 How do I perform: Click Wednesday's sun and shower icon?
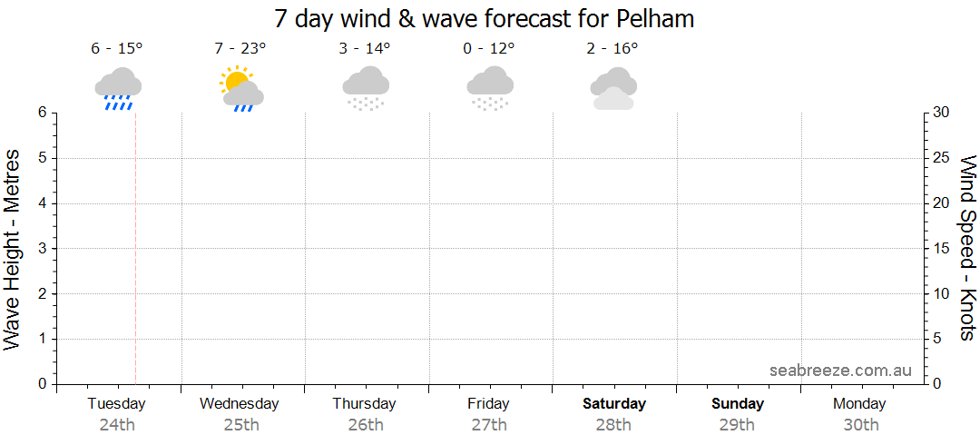click(x=241, y=89)
